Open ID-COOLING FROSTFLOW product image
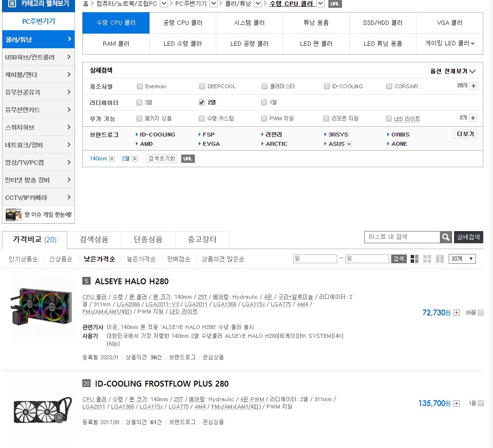 coord(42,410)
